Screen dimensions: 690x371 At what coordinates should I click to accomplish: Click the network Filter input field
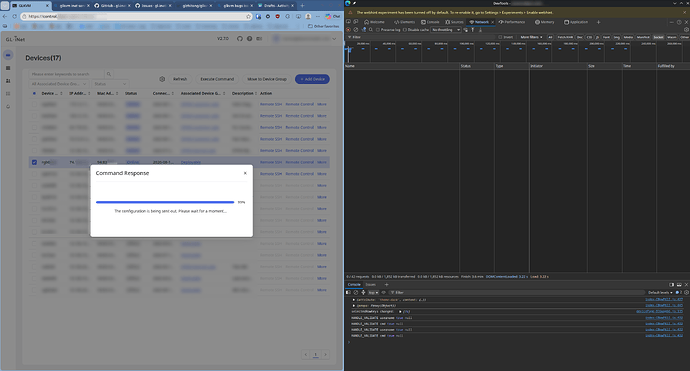pos(422,37)
